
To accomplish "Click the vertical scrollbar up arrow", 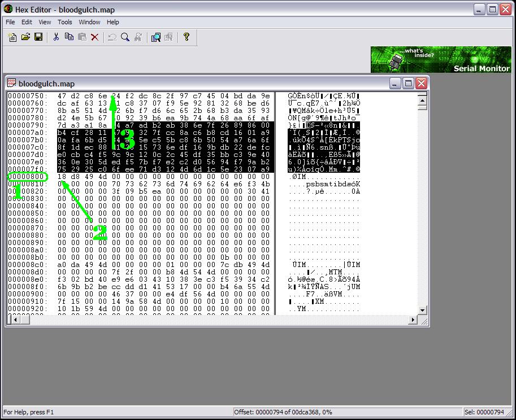I will click(x=423, y=100).
